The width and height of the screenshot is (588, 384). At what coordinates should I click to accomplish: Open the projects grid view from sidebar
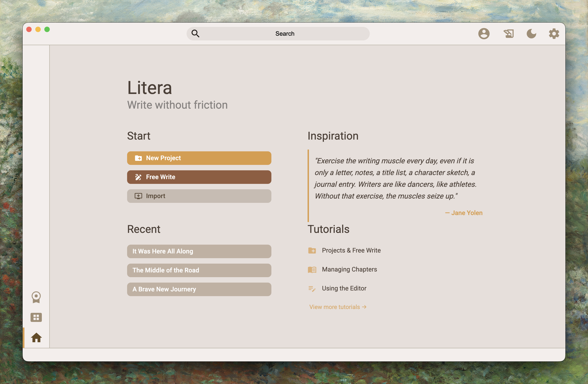pos(36,317)
